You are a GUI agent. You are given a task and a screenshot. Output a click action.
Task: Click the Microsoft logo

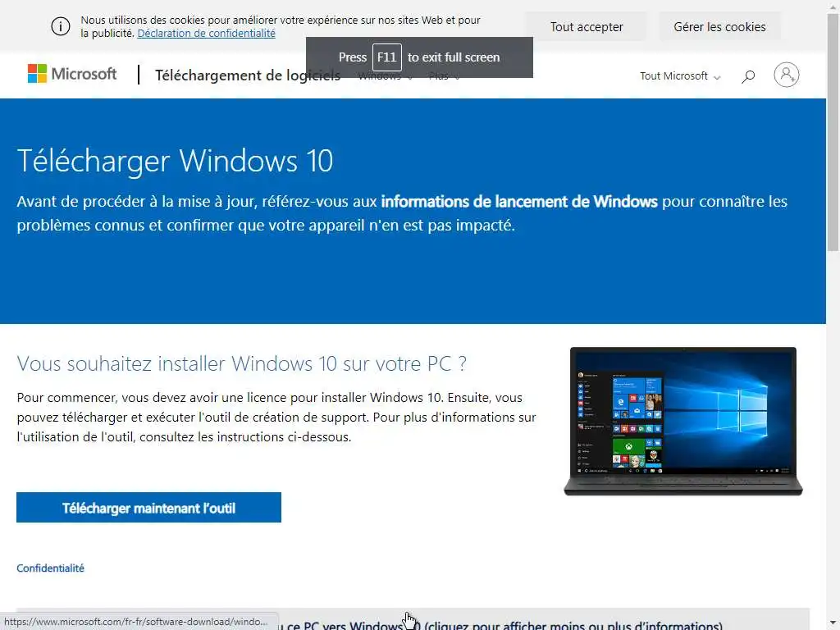point(72,74)
